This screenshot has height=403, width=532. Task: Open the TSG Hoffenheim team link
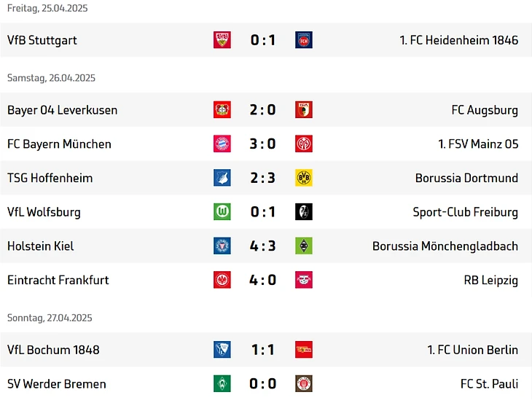click(x=50, y=178)
